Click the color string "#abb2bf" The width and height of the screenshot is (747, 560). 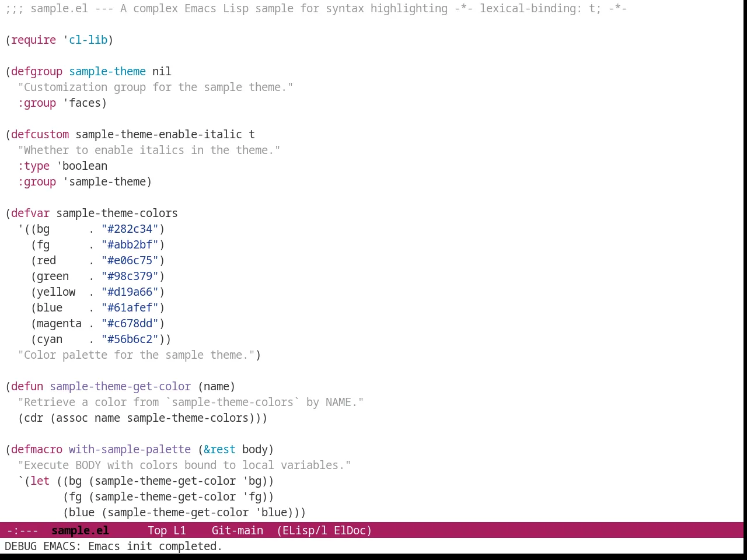pos(130,244)
